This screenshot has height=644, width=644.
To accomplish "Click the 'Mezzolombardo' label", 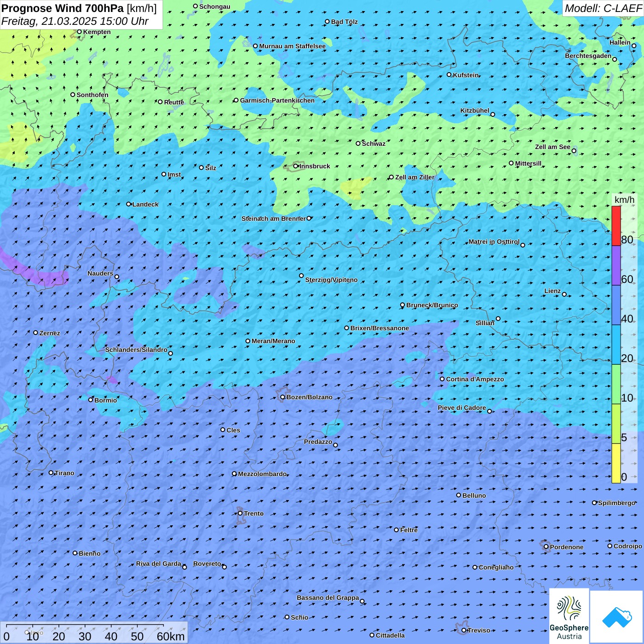I will [263, 474].
